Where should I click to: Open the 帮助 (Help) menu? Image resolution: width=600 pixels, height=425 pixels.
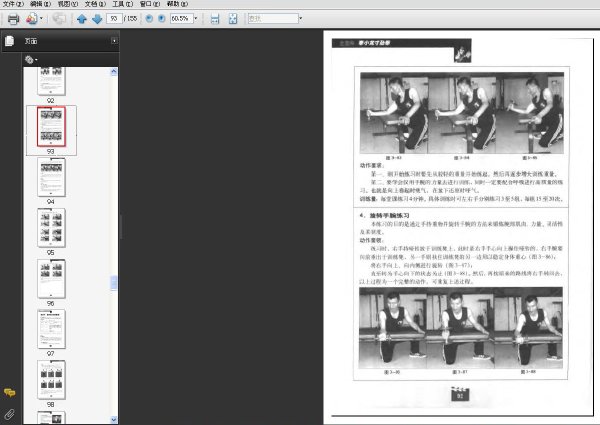(x=177, y=4)
